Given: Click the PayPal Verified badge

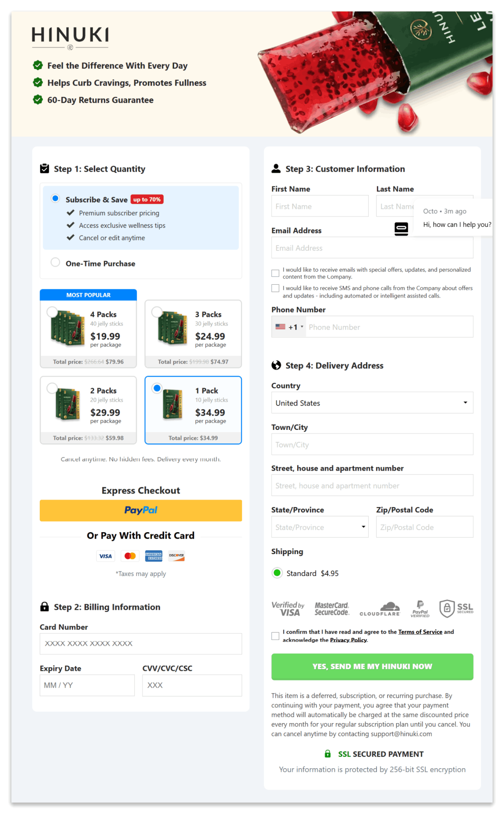Looking at the screenshot, I should [420, 608].
